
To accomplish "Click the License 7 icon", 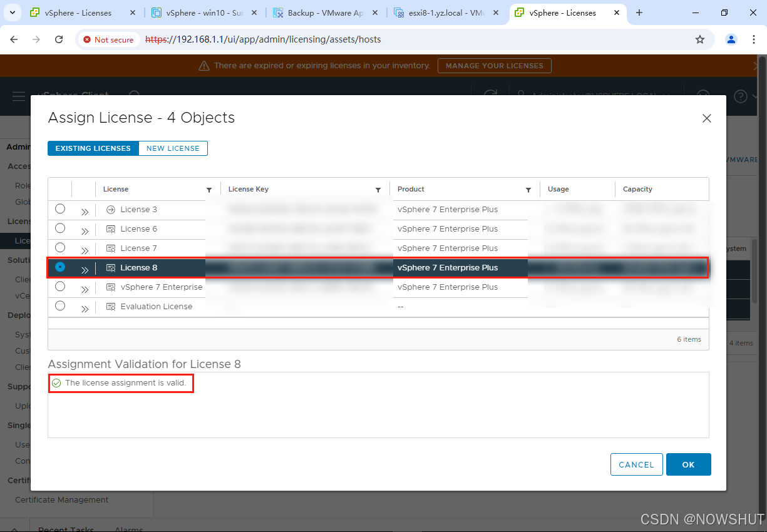I will click(x=111, y=248).
